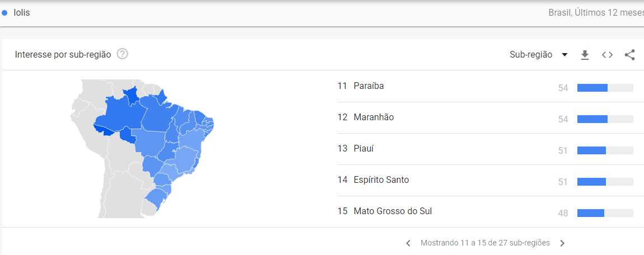Click the blue dot beside lolis
This screenshot has height=255, width=644.
4,13
